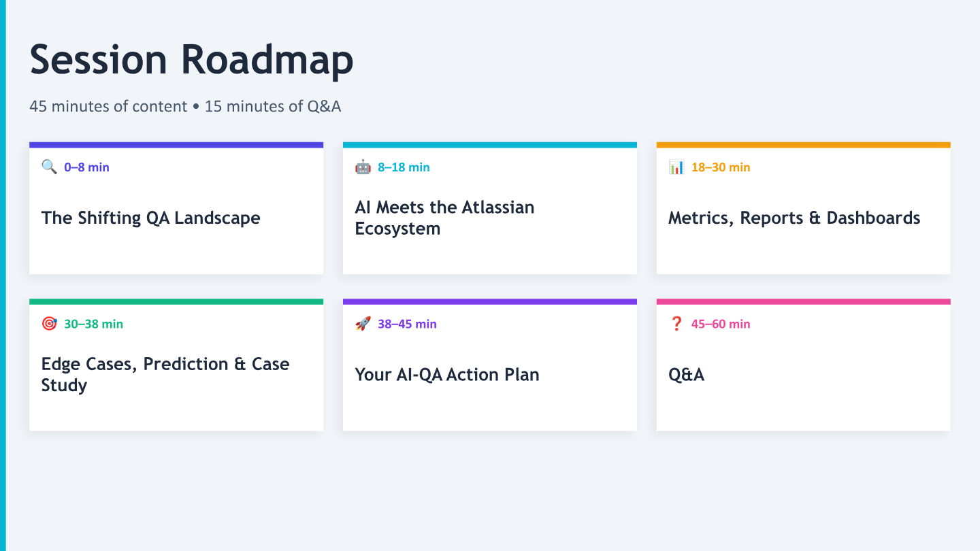The width and height of the screenshot is (980, 551).
Task: Click the 45–60 min time label
Action: point(721,324)
